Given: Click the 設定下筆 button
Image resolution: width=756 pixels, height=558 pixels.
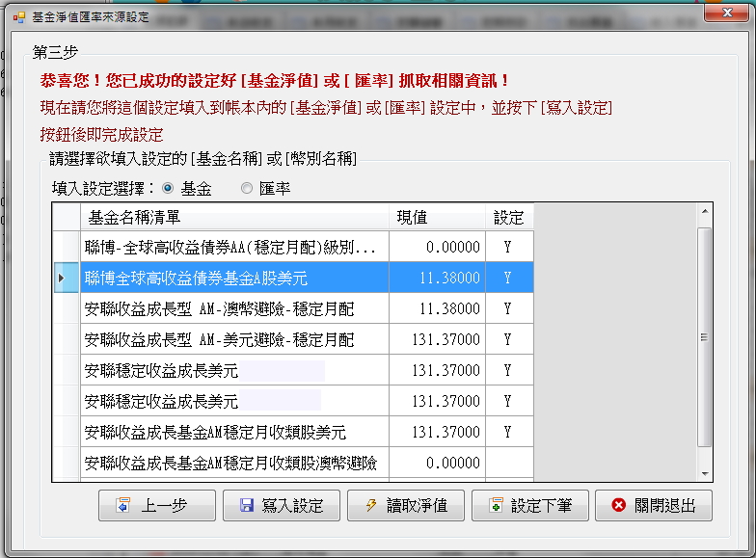Looking at the screenshot, I should coord(530,505).
